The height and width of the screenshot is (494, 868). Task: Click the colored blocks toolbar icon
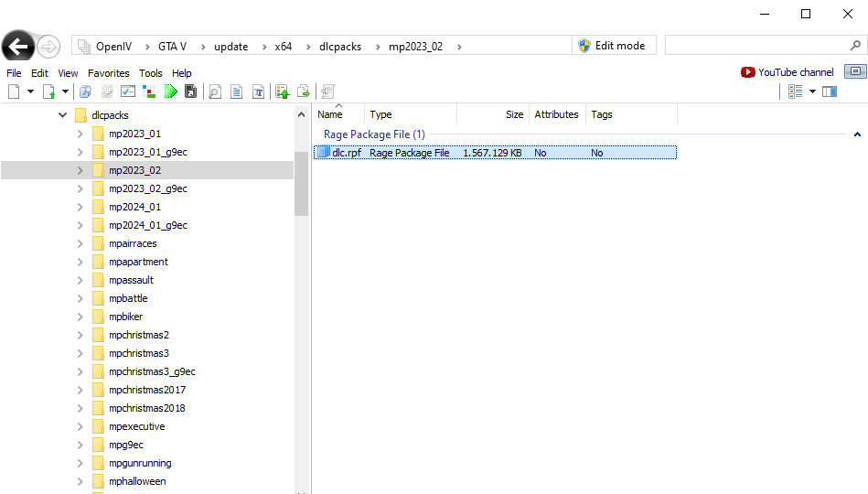tap(149, 91)
